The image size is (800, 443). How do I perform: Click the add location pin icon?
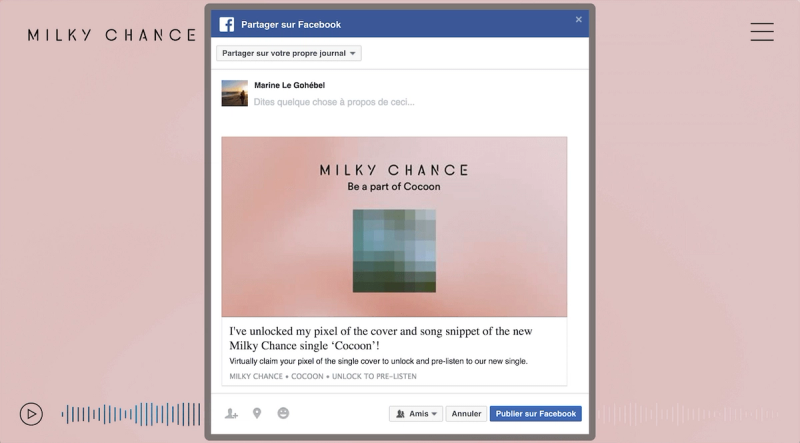tap(257, 413)
